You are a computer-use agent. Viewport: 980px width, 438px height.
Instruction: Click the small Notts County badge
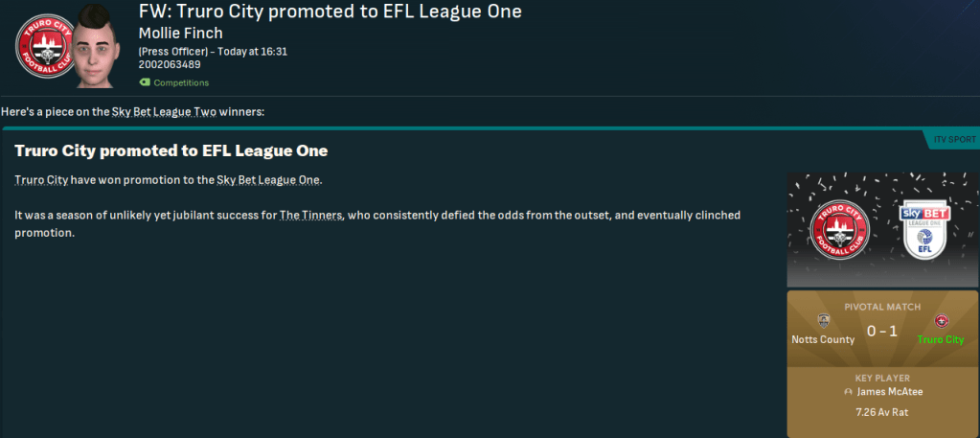pos(823,321)
